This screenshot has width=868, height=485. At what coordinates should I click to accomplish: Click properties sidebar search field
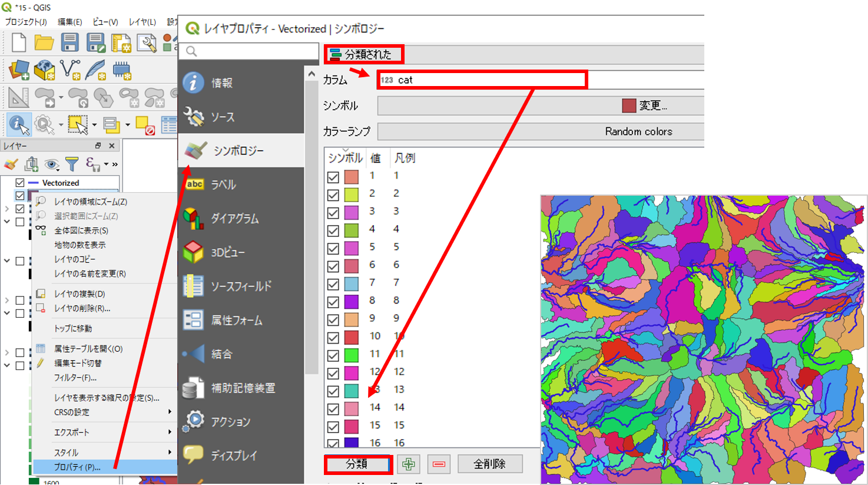click(249, 51)
